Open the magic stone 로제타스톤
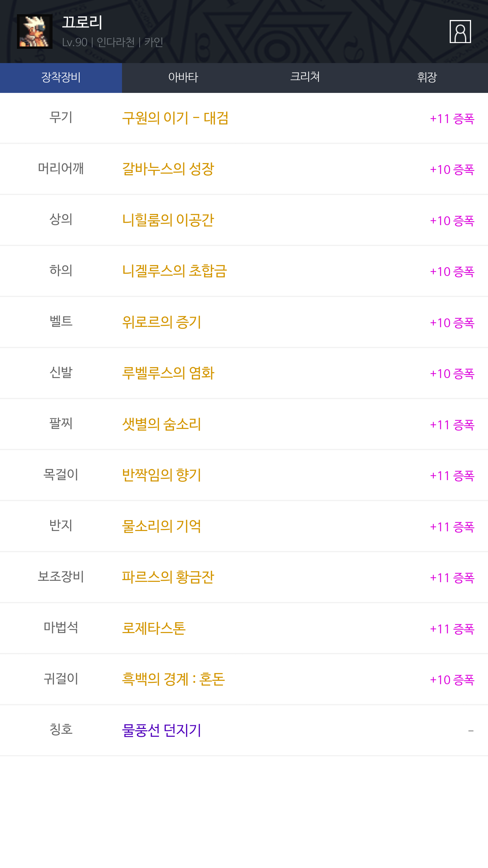 [x=154, y=629]
